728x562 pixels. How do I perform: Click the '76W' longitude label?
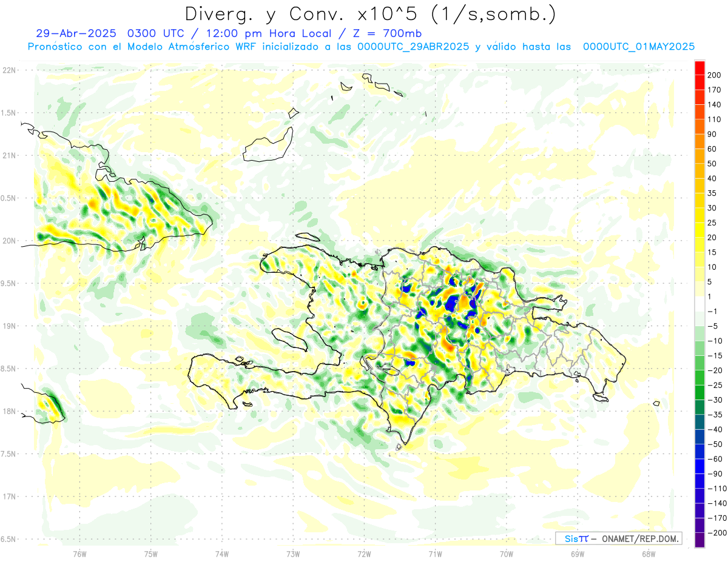pyautogui.click(x=79, y=554)
